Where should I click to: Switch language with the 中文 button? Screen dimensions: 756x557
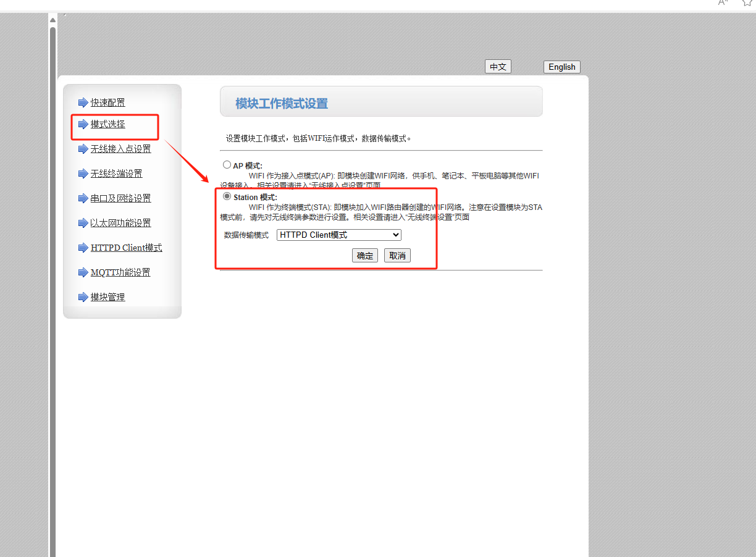pos(498,67)
